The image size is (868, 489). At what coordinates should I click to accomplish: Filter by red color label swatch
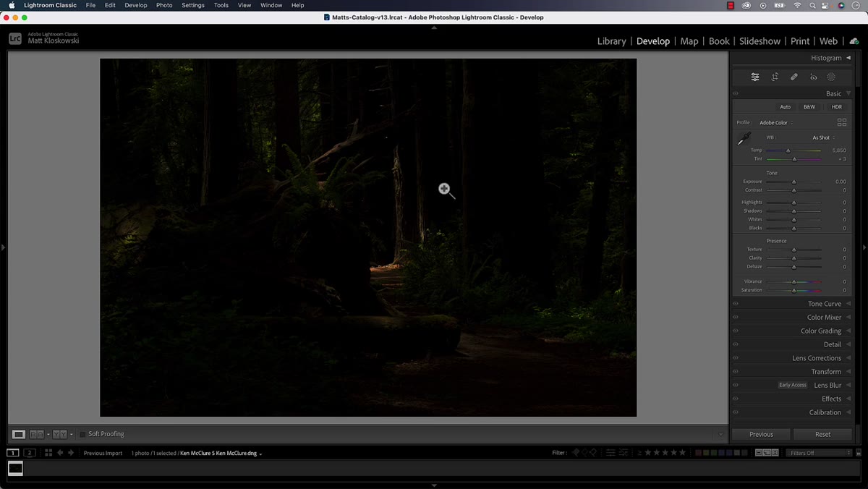tap(699, 453)
